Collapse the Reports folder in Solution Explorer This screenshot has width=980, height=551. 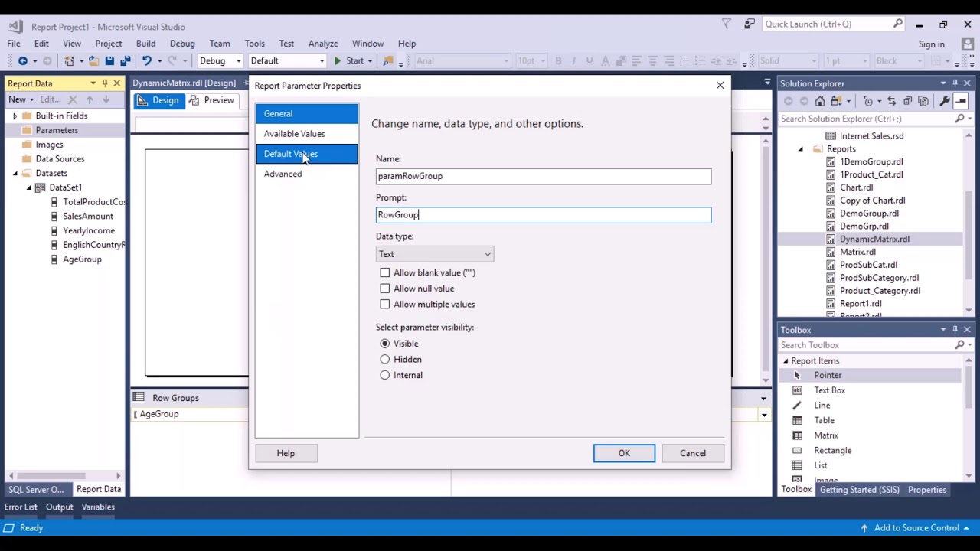click(x=801, y=149)
